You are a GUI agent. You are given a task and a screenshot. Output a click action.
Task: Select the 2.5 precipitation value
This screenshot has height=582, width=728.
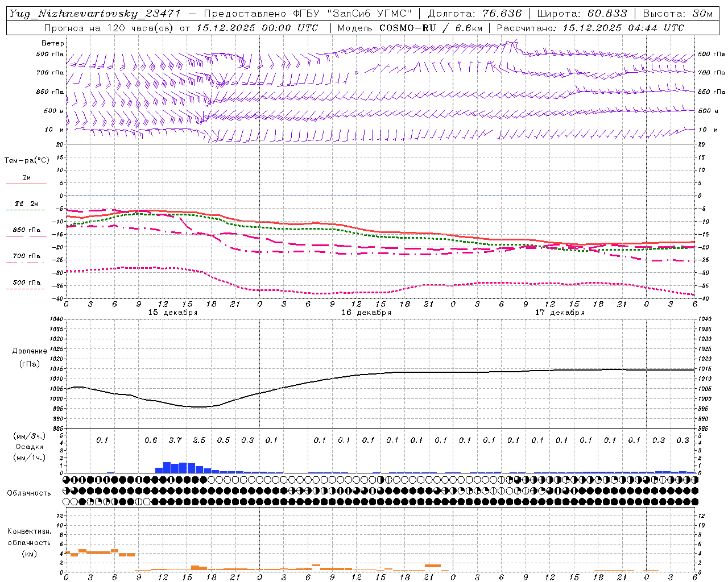coord(199,440)
